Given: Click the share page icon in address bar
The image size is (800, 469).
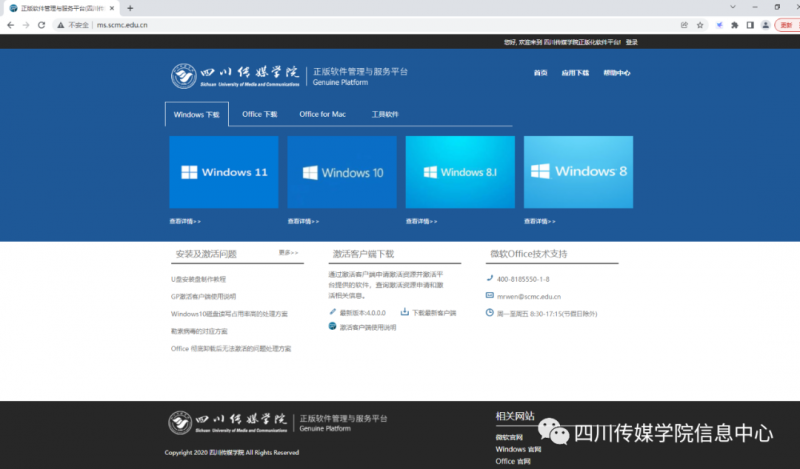Looking at the screenshot, I should coord(684,25).
